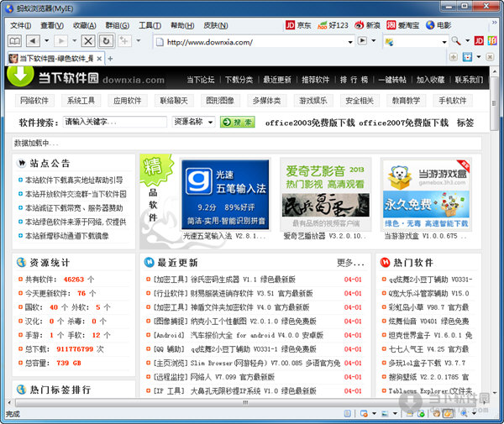Image resolution: width=504 pixels, height=424 pixels.
Task: Open the 收藏(A) menu
Action: coord(85,25)
